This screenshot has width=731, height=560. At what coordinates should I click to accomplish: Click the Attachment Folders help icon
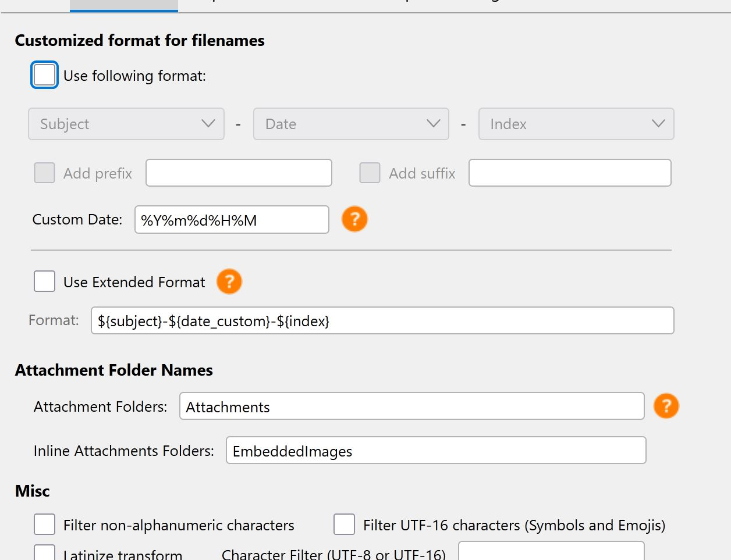[x=666, y=406]
